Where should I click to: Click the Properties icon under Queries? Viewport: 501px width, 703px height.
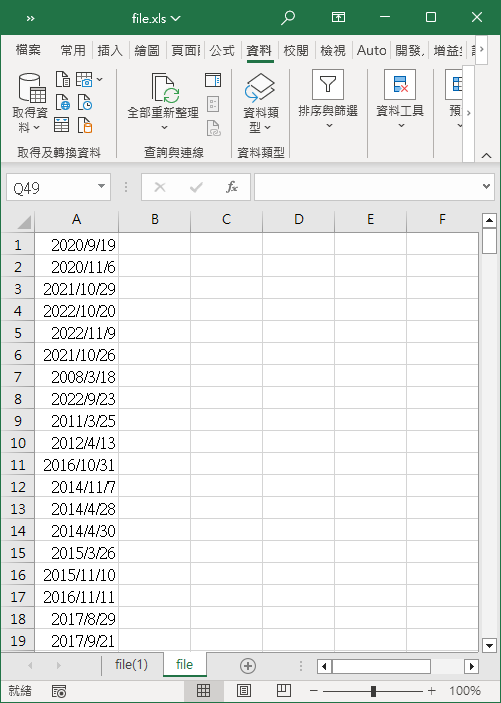click(213, 104)
